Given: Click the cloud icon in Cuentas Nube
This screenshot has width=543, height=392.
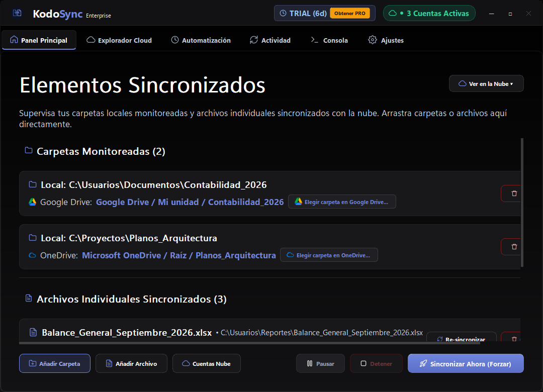Looking at the screenshot, I should [x=186, y=363].
